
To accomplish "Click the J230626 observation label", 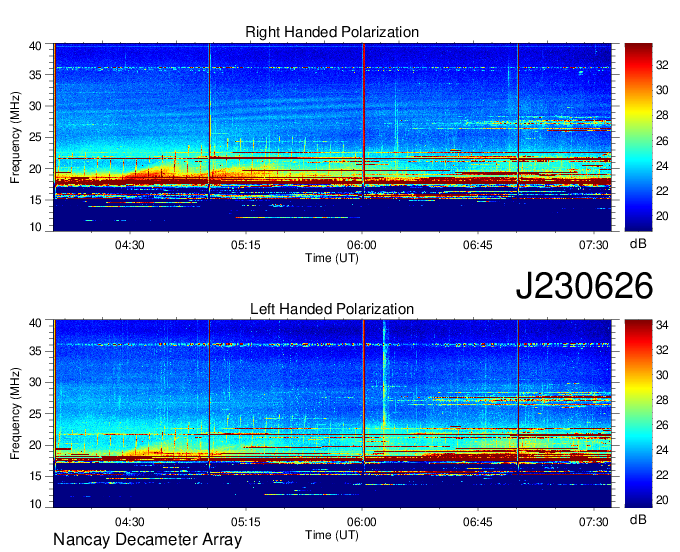I will (584, 286).
